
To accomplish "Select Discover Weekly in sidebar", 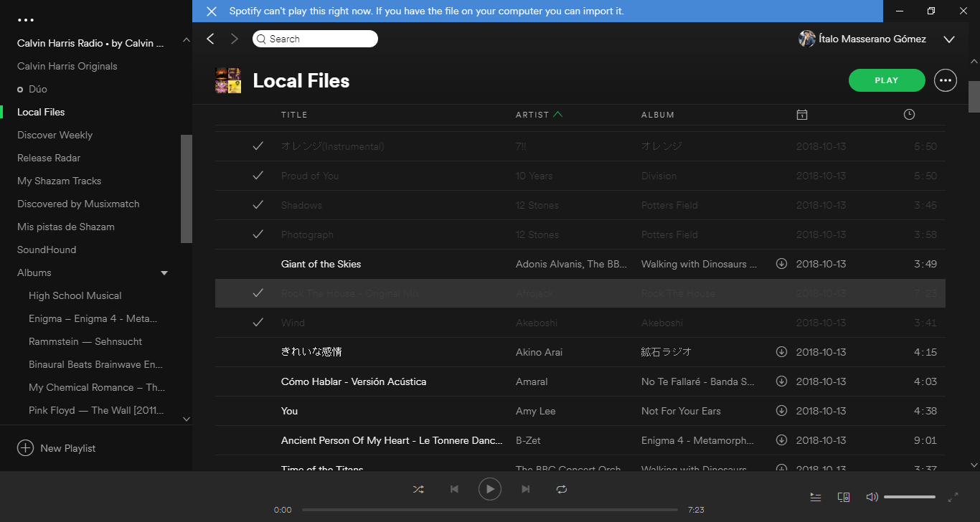I will (55, 135).
